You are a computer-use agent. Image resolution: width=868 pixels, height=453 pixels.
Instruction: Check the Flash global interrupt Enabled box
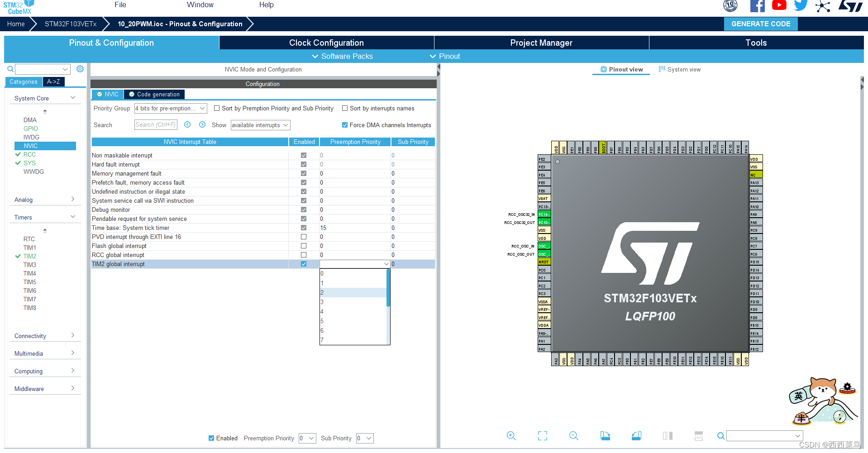pyautogui.click(x=303, y=246)
